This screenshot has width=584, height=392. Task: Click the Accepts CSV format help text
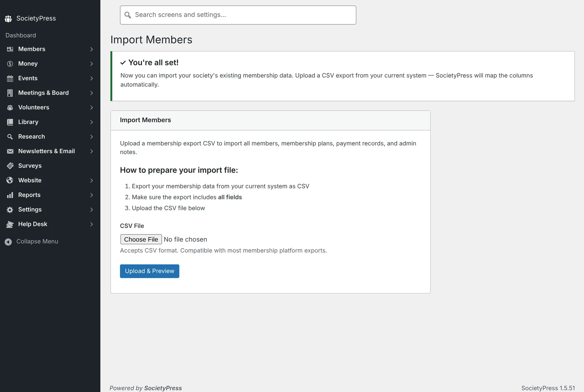223,251
